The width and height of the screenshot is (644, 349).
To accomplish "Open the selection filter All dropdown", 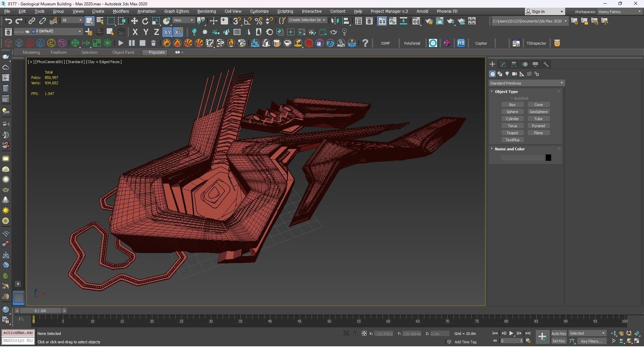I will coord(72,20).
